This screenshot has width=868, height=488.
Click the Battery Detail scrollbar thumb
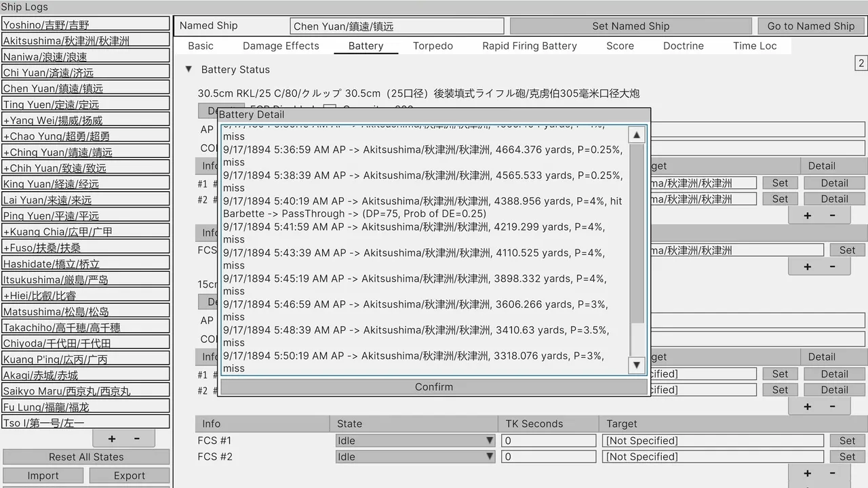[637, 233]
